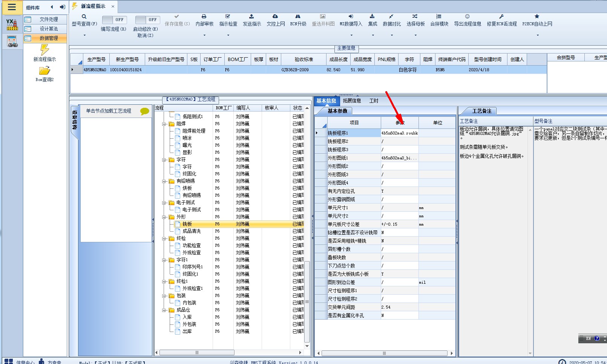The width and height of the screenshot is (607, 364).
Task: Click the process tree horizontal scrollbar
Action: pos(196,353)
